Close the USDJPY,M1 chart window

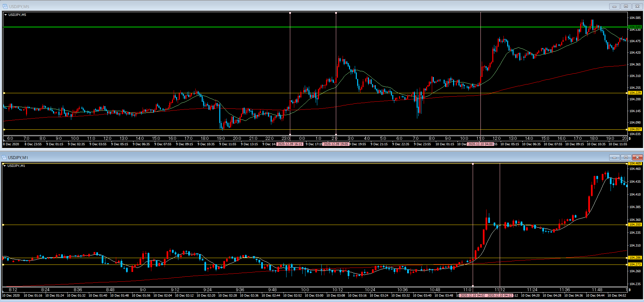click(637, 157)
